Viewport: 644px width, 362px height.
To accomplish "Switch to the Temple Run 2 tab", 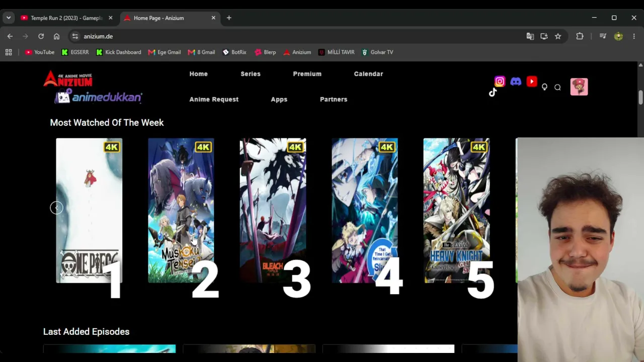I will pos(67,18).
